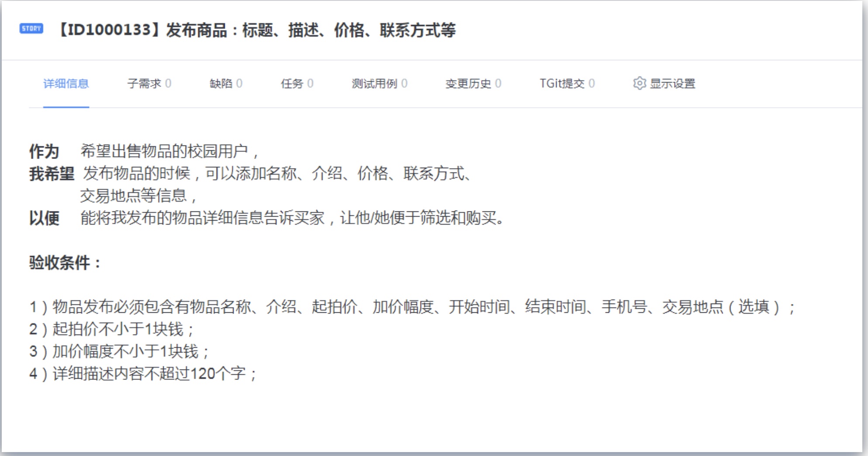Open the 任务 tab
This screenshot has height=456, width=868.
(297, 83)
